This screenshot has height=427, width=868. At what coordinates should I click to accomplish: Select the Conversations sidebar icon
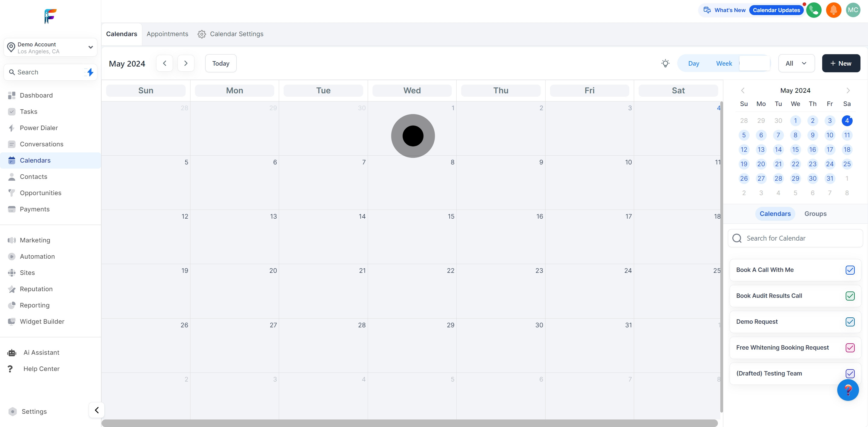(12, 144)
